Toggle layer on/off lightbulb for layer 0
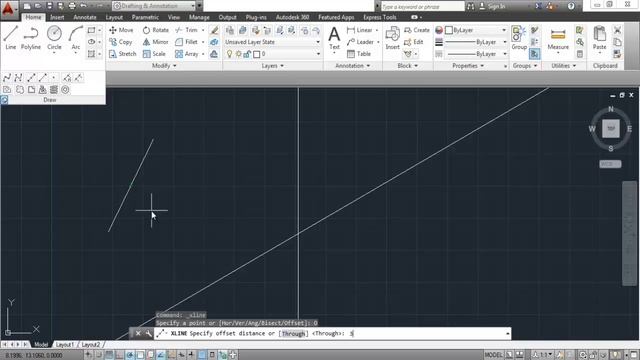Image resolution: width=640 pixels, height=360 pixels. pyautogui.click(x=229, y=54)
